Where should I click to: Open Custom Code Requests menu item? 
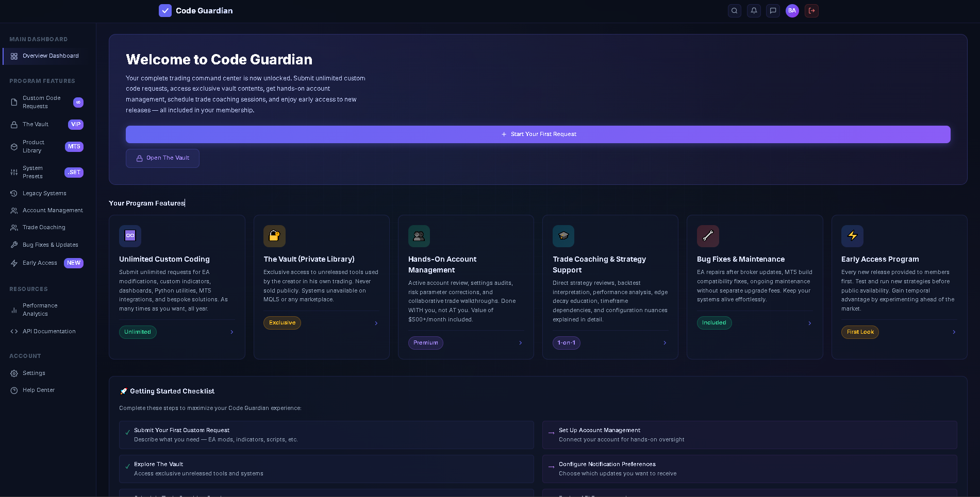(46, 102)
